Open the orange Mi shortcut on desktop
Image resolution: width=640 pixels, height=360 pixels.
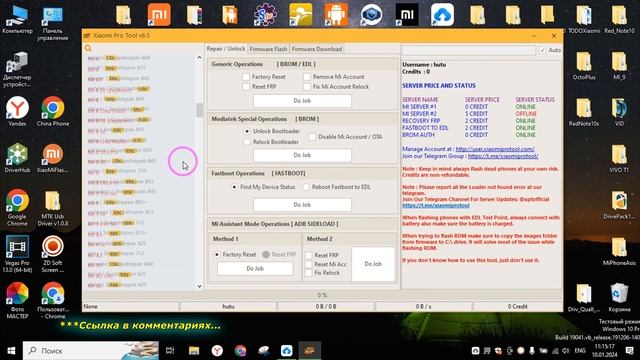click(x=159, y=14)
